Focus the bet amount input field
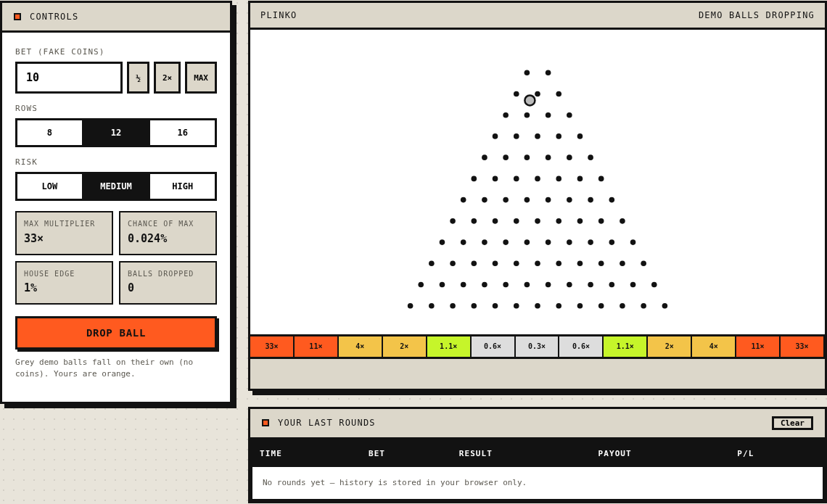Screen dimensions: 827x504 click(x=69, y=78)
